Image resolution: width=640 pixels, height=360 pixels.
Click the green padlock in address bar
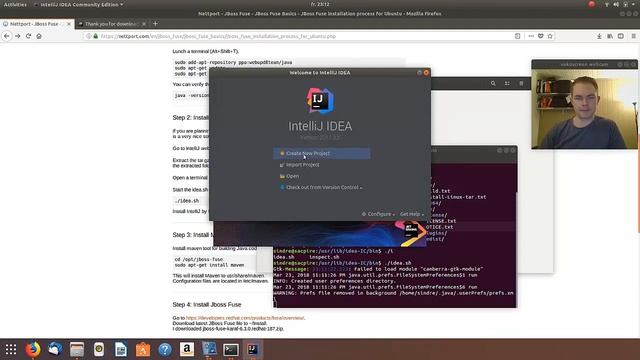coord(96,36)
